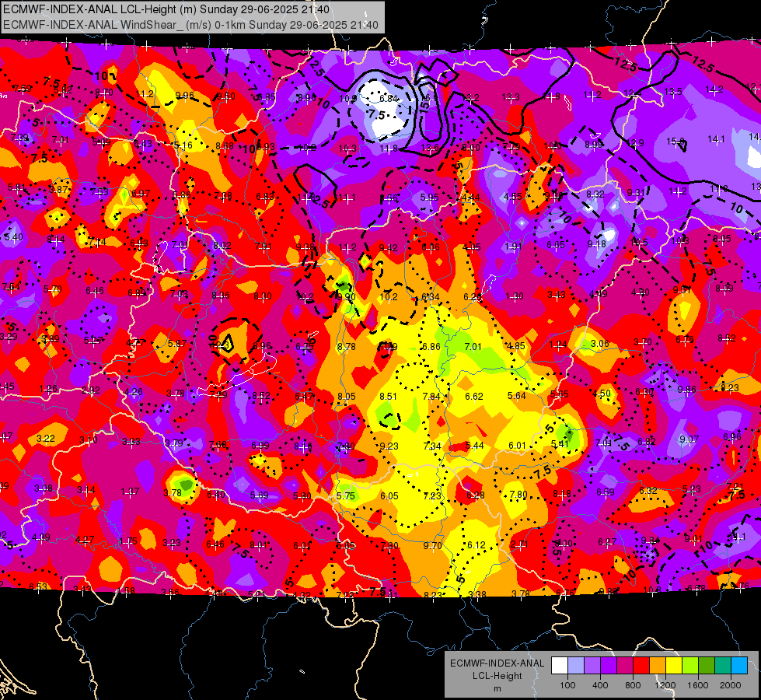Click the map value 9.23

[x=389, y=446]
